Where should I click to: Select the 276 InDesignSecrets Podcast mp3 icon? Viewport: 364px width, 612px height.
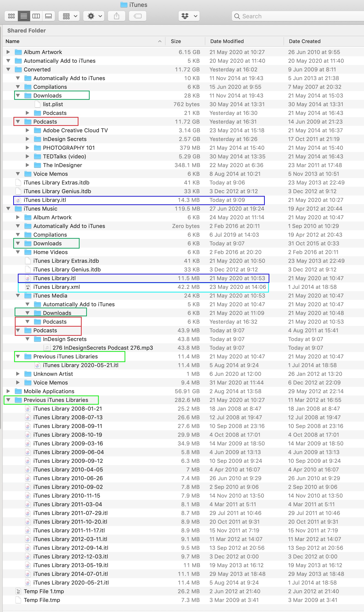(47, 348)
